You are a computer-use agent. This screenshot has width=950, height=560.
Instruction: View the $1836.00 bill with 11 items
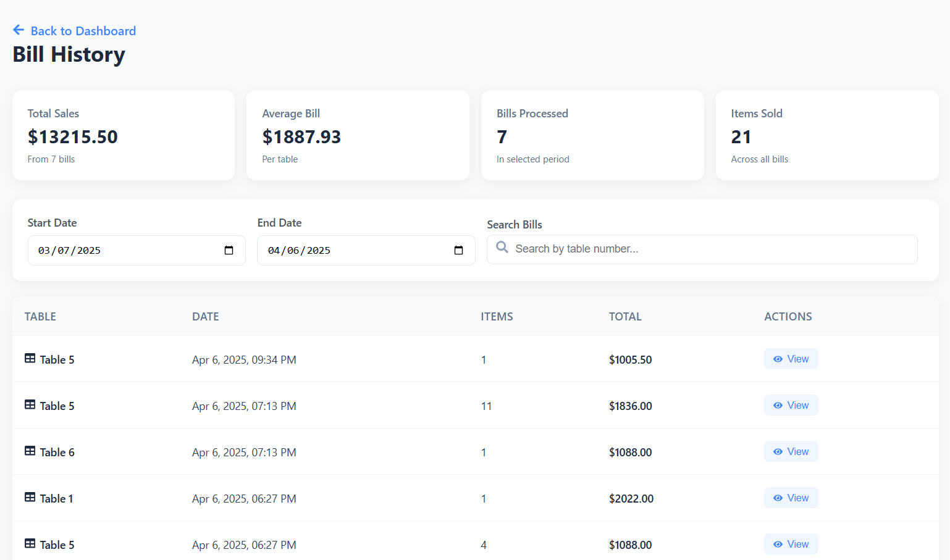point(791,406)
